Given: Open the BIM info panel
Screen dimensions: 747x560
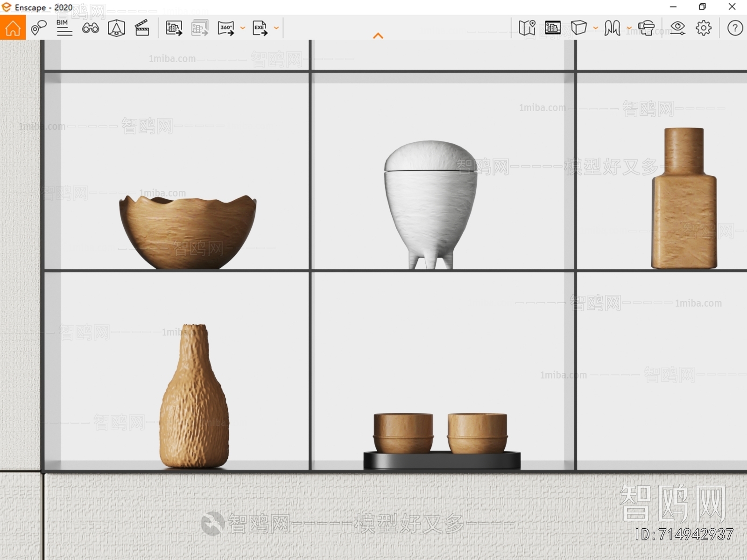Looking at the screenshot, I should (x=64, y=28).
